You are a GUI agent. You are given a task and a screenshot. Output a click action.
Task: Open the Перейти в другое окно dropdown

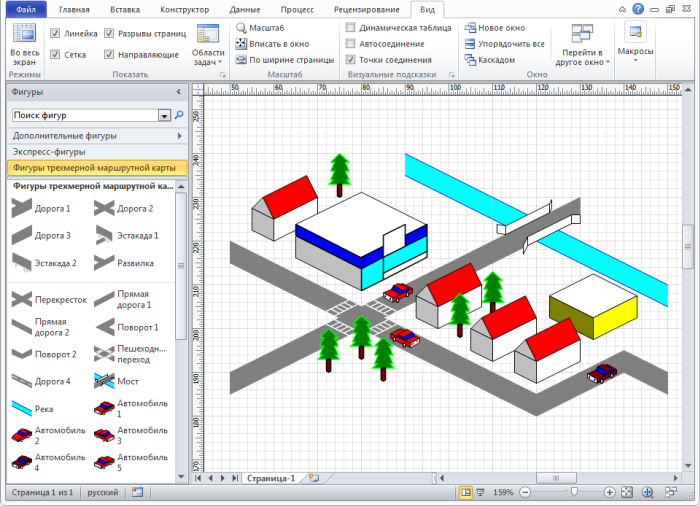581,56
